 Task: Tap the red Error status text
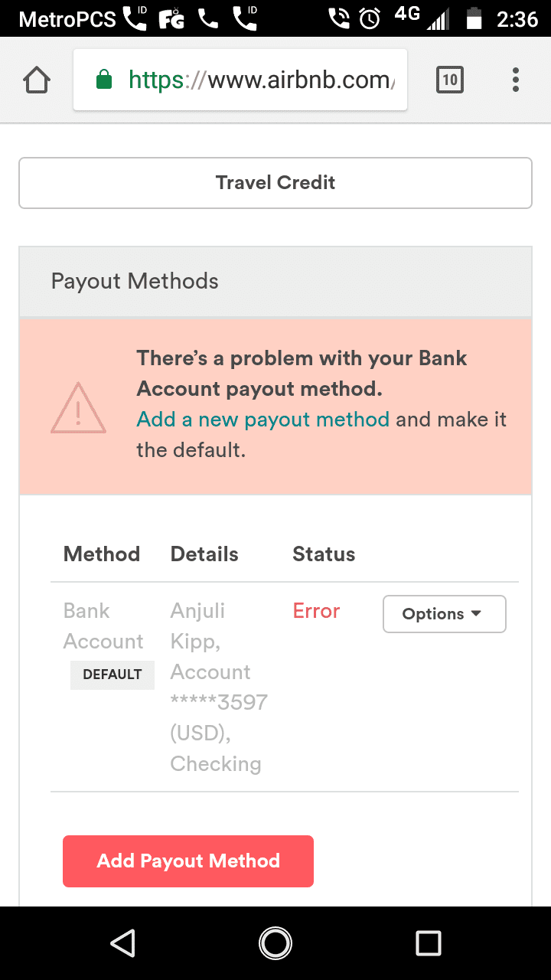point(316,611)
